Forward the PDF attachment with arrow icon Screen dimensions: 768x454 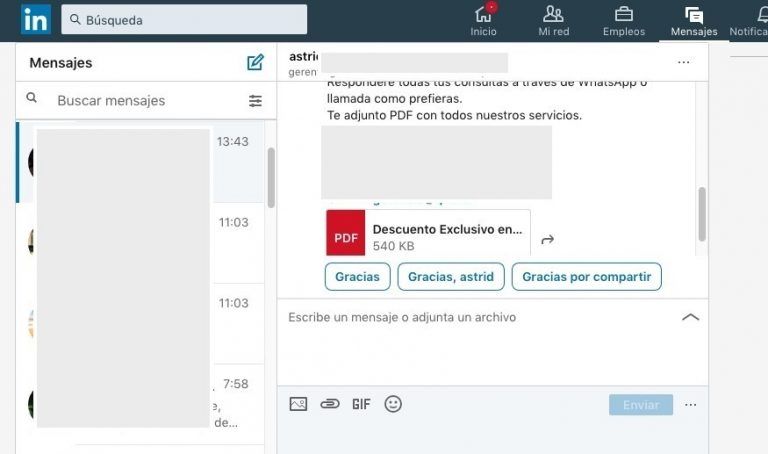pos(548,239)
